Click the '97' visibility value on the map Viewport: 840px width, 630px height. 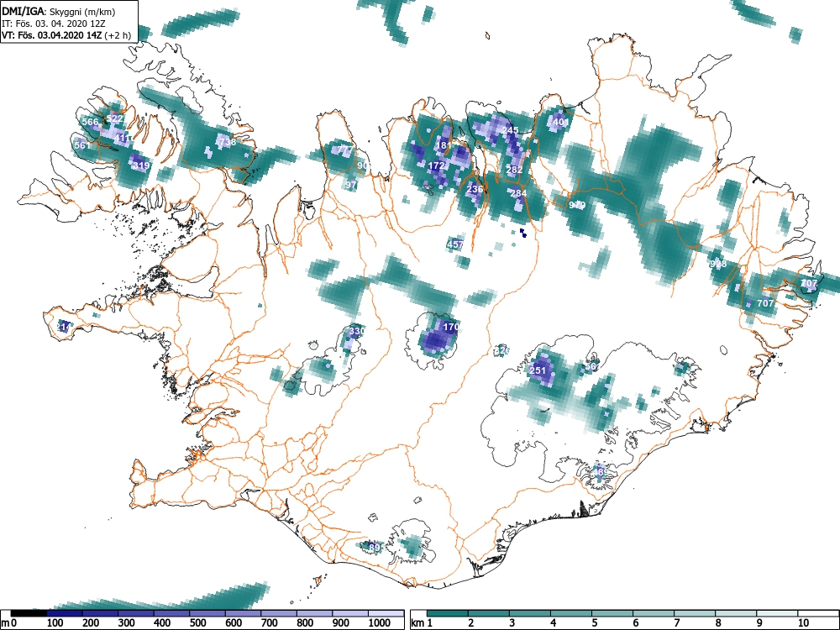coord(351,185)
